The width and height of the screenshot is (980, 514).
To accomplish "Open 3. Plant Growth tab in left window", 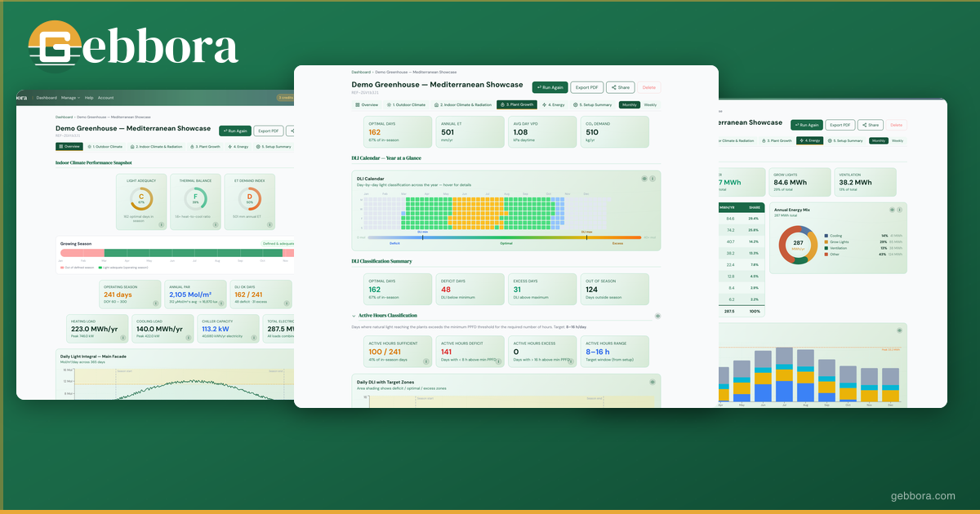I will (206, 147).
